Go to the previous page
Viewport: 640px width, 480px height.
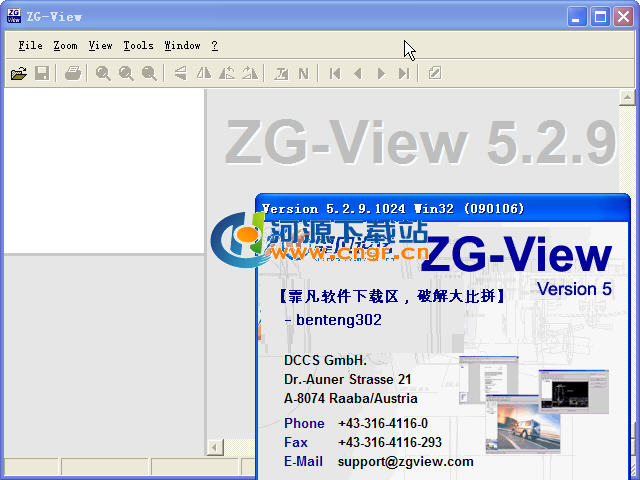tap(358, 73)
